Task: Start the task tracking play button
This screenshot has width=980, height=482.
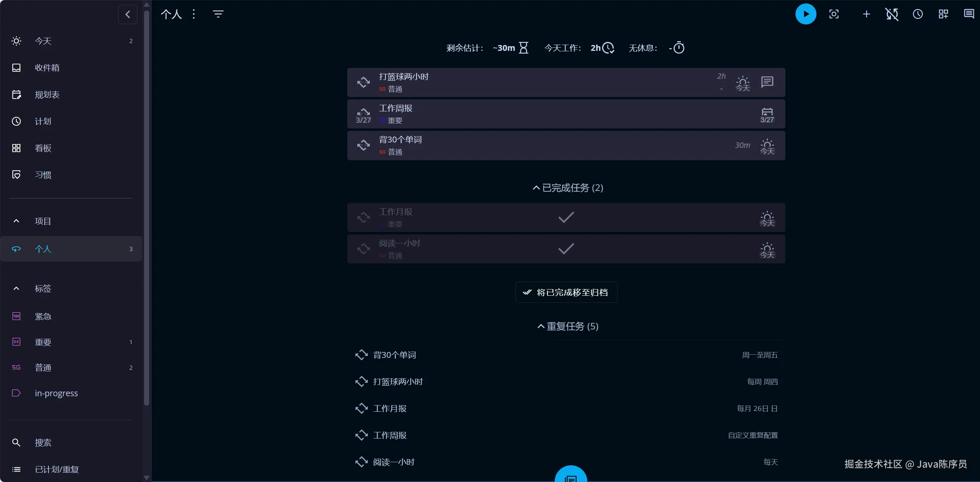Action: coord(806,14)
